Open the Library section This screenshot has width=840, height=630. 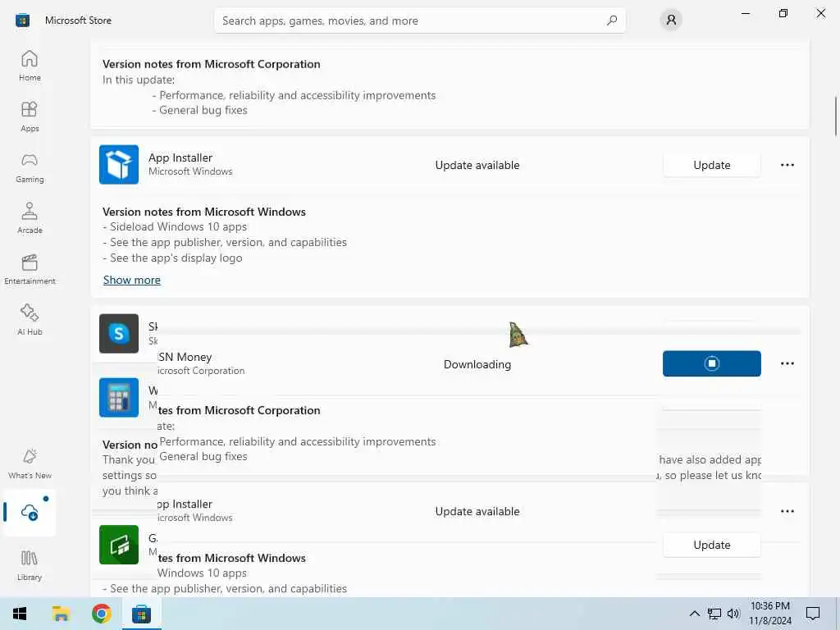[30, 565]
